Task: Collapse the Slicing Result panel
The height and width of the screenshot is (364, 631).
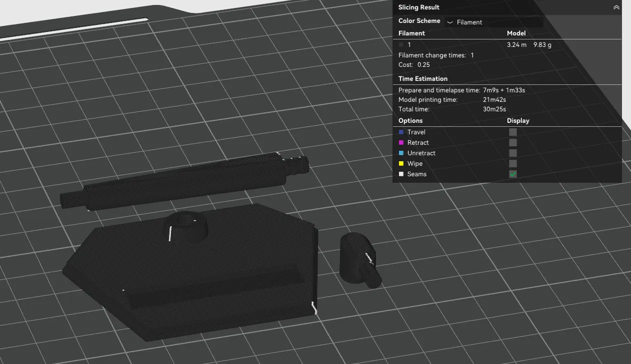Action: [x=616, y=7]
